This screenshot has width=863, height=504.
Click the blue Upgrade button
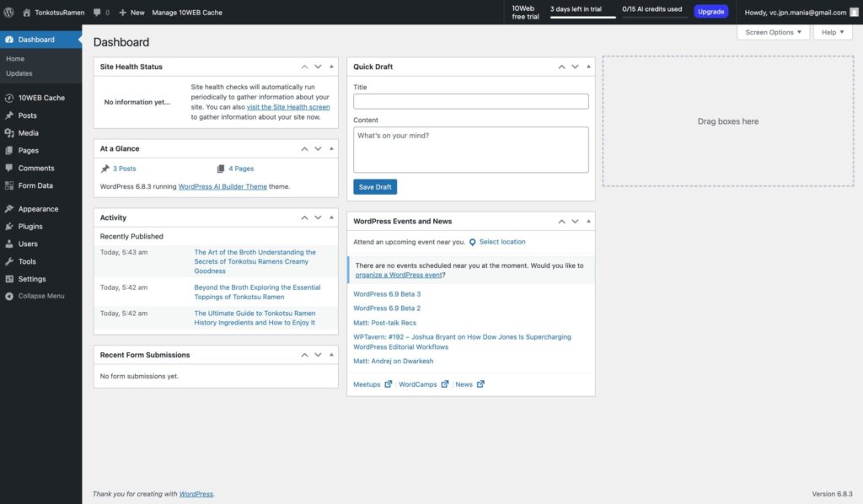click(x=710, y=12)
